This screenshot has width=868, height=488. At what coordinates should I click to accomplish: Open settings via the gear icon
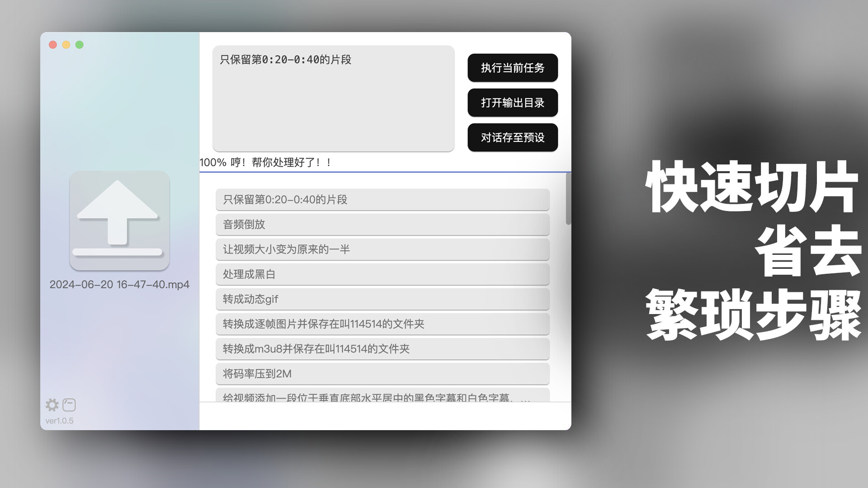point(52,405)
